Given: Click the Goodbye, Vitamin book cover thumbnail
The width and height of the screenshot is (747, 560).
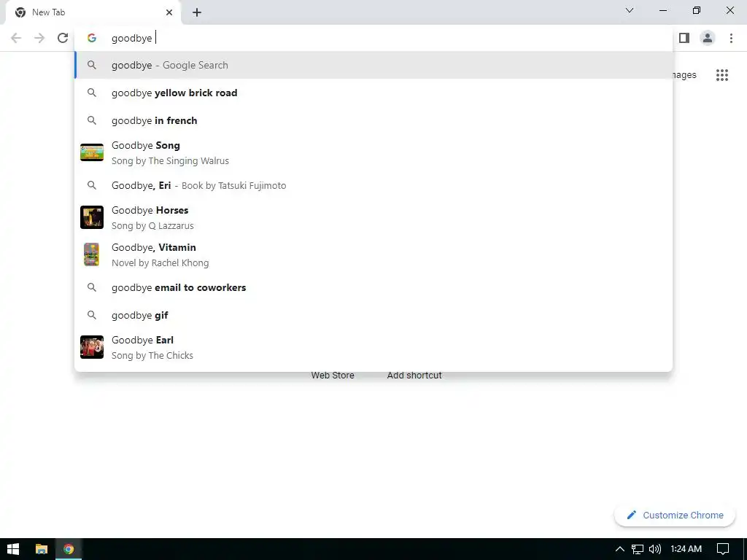Looking at the screenshot, I should click(x=91, y=254).
